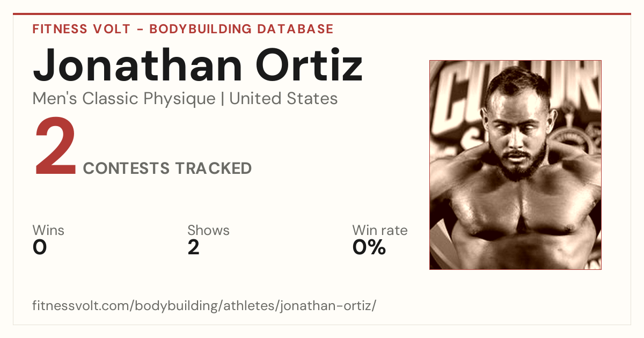
Task: Click the first name Jonathan in heading
Action: tap(137, 64)
